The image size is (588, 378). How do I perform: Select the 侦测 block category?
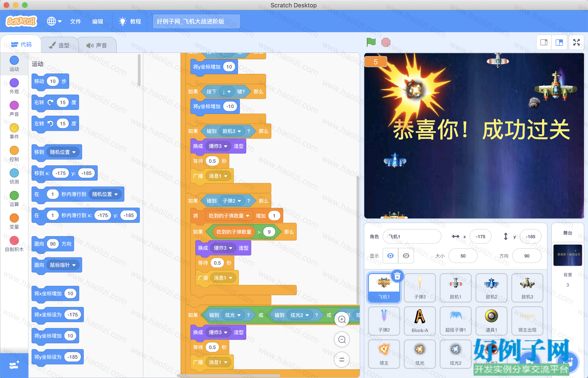[x=14, y=177]
